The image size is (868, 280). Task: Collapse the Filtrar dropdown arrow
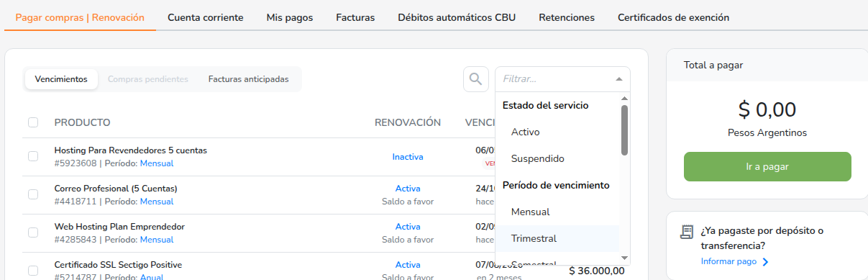click(618, 79)
